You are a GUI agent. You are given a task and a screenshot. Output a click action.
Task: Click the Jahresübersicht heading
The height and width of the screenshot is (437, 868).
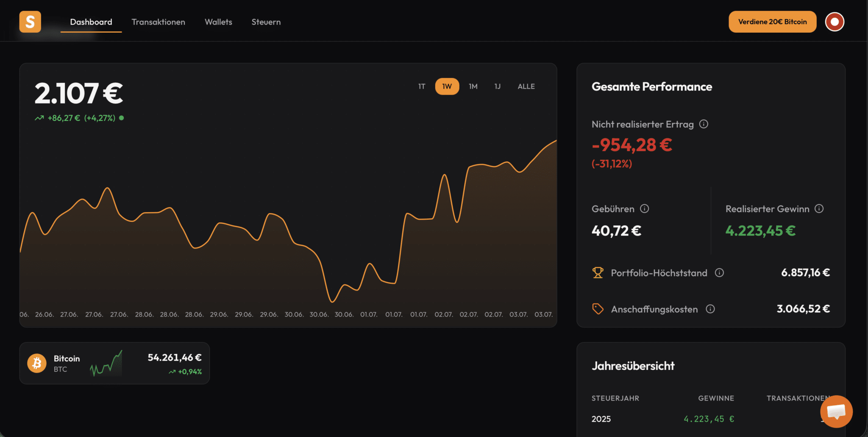pos(633,366)
